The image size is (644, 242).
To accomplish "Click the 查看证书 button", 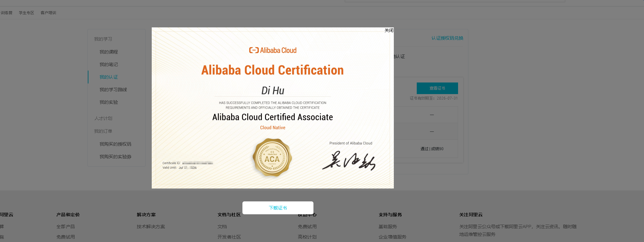I will 437,88.
